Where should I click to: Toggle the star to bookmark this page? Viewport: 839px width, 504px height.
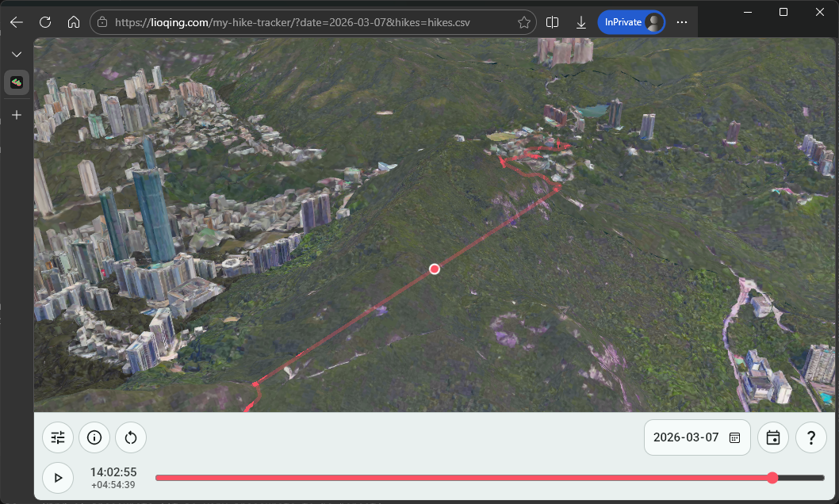(523, 21)
